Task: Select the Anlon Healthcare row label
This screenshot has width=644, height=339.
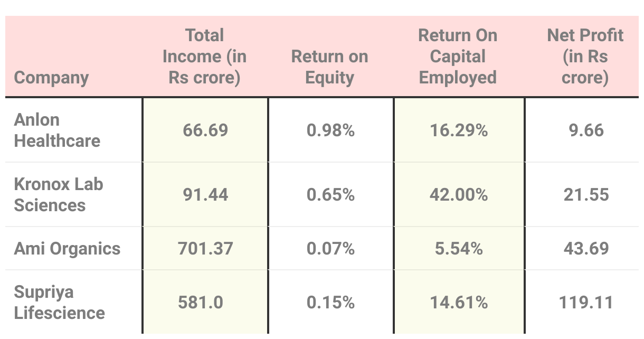Action: pyautogui.click(x=57, y=130)
